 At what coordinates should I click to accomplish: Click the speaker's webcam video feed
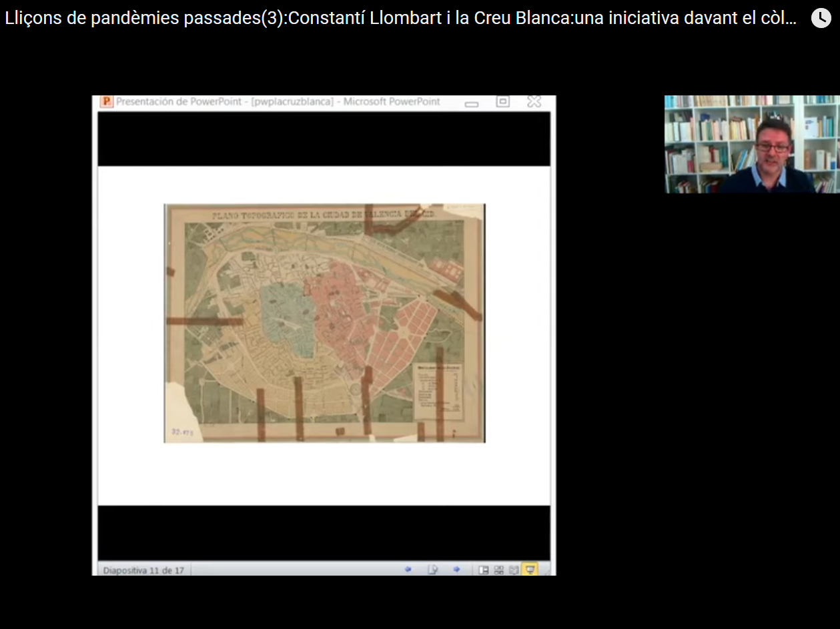pyautogui.click(x=751, y=144)
